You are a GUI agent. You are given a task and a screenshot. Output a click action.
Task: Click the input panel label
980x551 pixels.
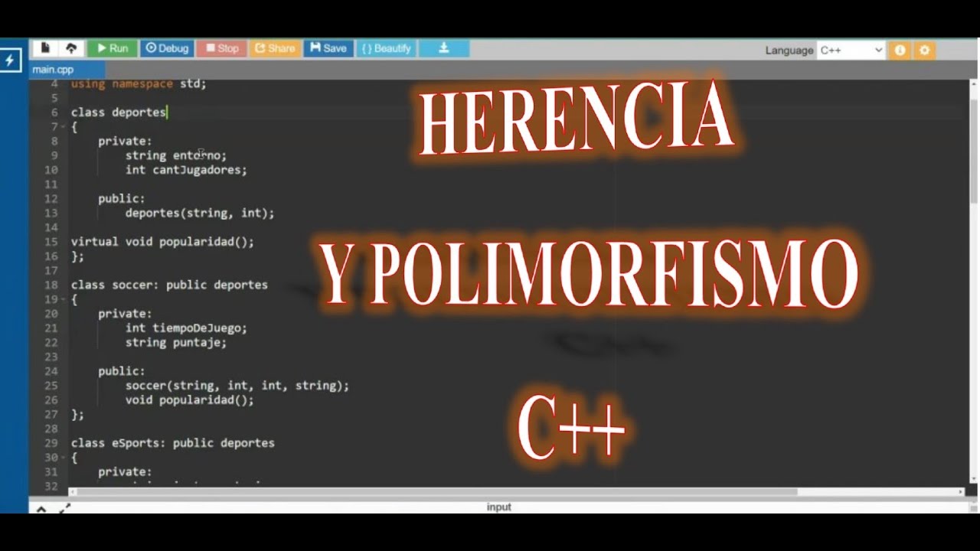[x=498, y=507]
